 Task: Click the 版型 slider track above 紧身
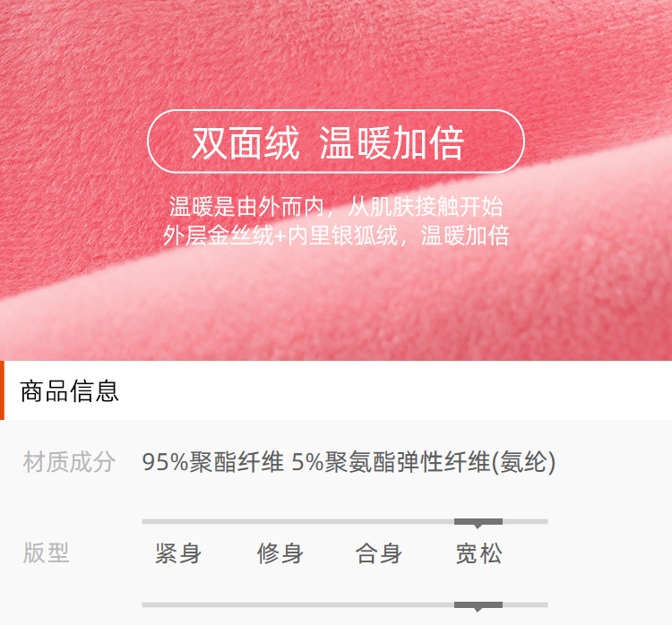click(x=178, y=521)
